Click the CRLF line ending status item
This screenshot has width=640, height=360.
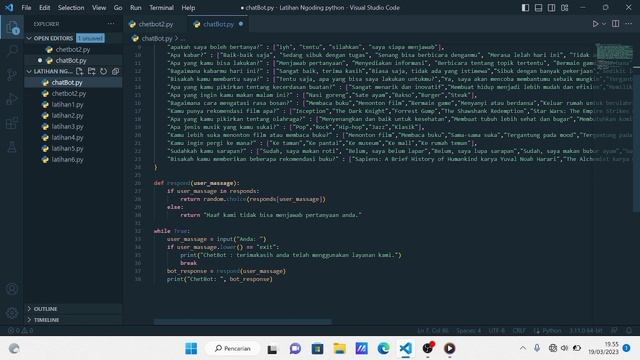519,331
